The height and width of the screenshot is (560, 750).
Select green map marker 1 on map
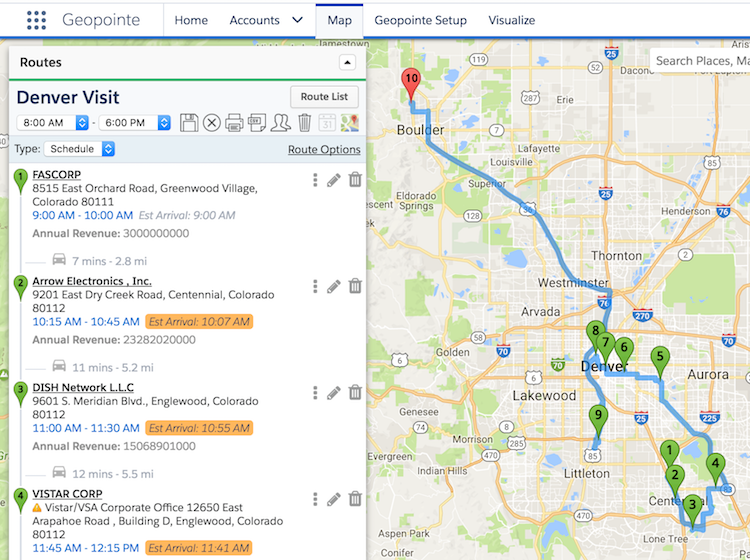tap(670, 453)
